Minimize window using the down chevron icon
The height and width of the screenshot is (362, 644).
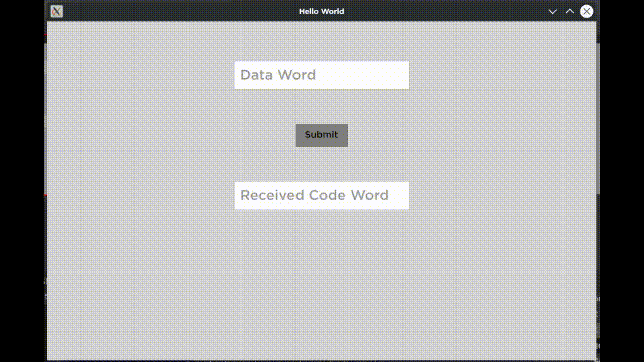point(552,12)
